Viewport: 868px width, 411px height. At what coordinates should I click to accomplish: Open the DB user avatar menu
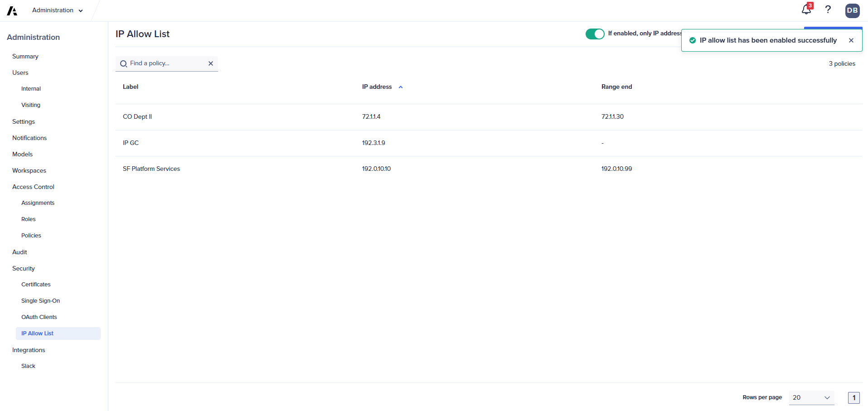point(853,10)
